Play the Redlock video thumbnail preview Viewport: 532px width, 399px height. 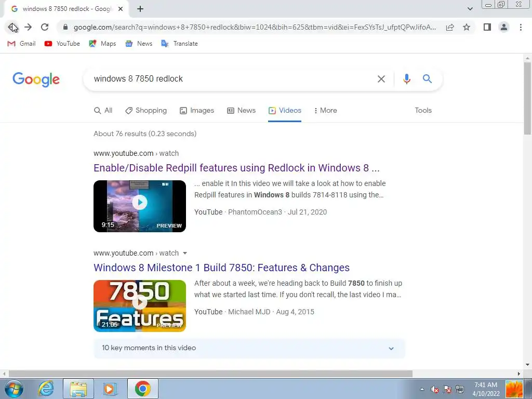click(140, 206)
